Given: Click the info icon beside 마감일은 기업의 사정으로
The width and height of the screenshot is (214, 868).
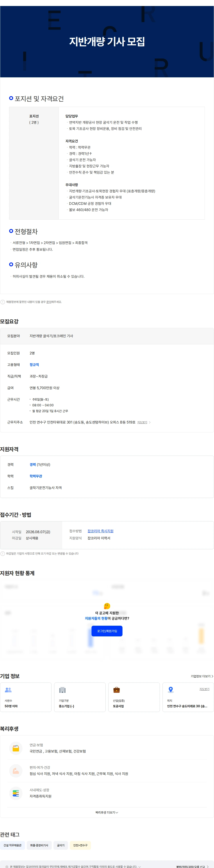Looking at the screenshot, I should tap(3, 554).
